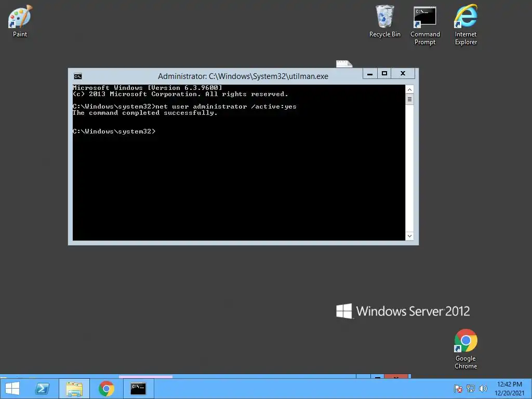Show the clock and date flyout

(x=509, y=389)
